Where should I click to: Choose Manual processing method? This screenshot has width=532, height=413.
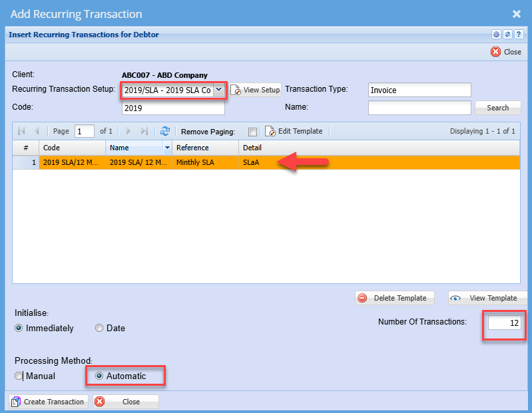tap(19, 376)
